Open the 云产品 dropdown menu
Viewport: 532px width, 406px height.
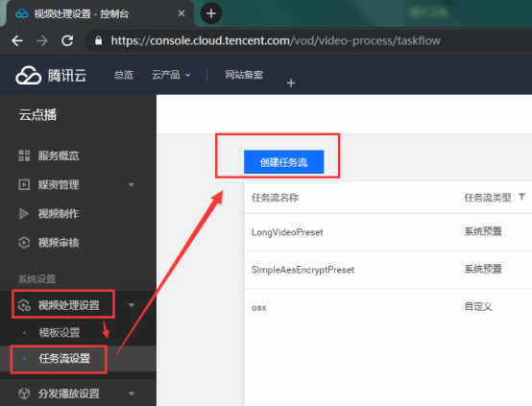(x=171, y=75)
